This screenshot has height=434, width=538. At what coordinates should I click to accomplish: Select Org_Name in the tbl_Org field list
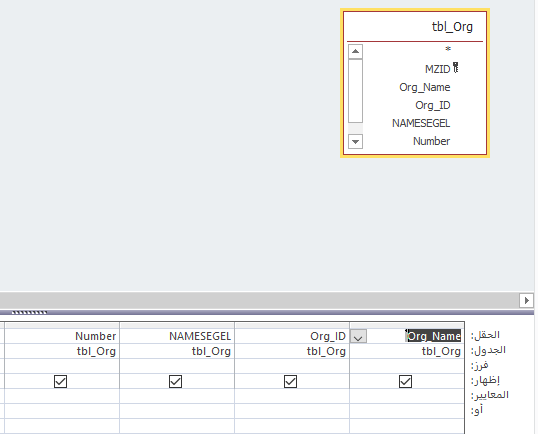coord(424,87)
